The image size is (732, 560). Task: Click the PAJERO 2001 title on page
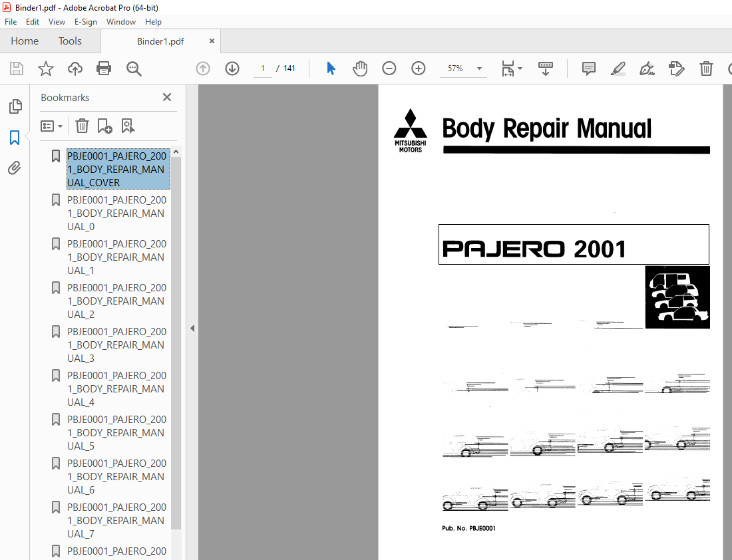(x=534, y=249)
